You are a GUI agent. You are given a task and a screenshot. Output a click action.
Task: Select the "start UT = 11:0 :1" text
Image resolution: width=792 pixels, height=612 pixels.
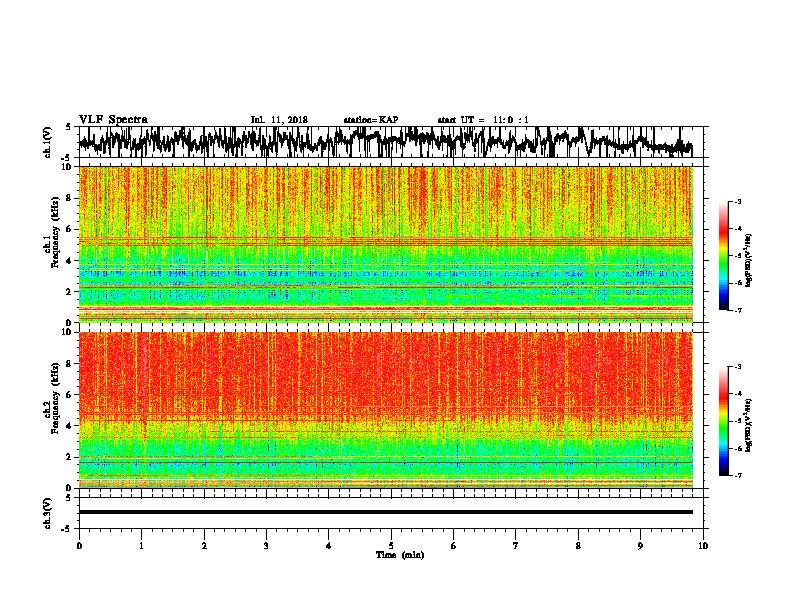483,120
